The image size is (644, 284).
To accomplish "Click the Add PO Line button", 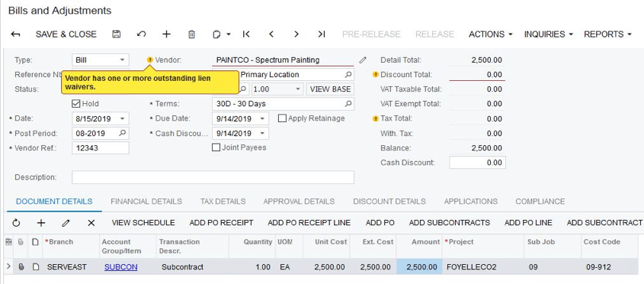I will [x=528, y=223].
